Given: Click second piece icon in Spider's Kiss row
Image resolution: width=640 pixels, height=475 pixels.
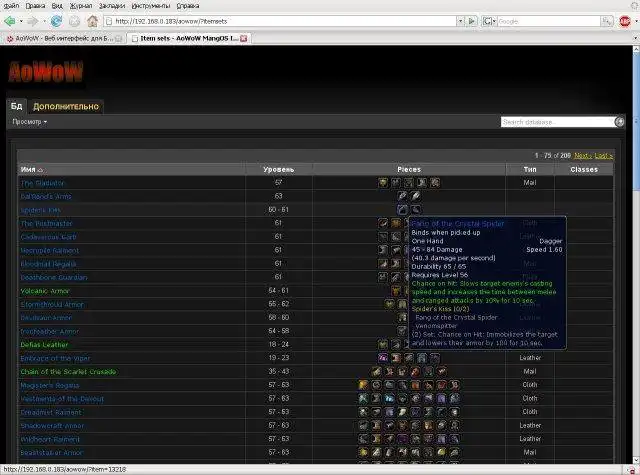Looking at the screenshot, I should pyautogui.click(x=416, y=209).
